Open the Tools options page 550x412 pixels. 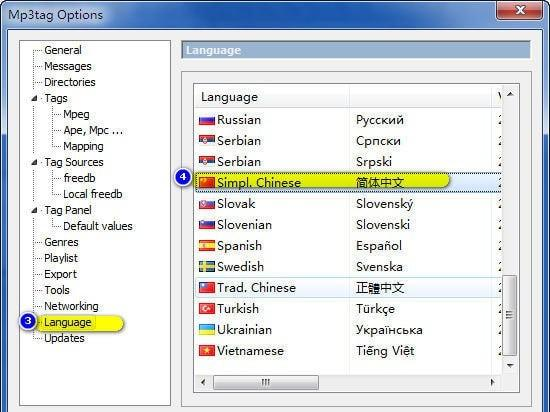pyautogui.click(x=57, y=290)
